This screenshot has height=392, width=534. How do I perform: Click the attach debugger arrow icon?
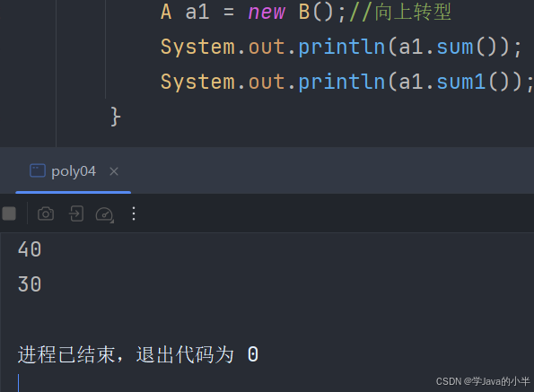76,214
